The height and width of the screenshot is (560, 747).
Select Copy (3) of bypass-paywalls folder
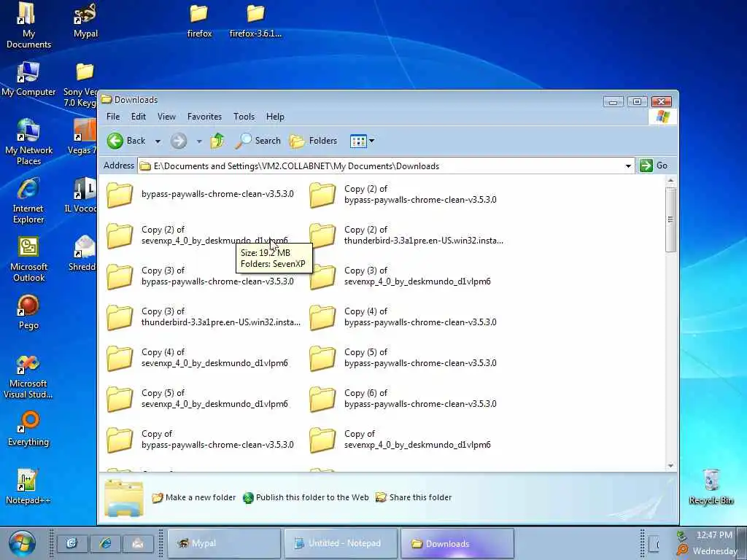point(200,276)
